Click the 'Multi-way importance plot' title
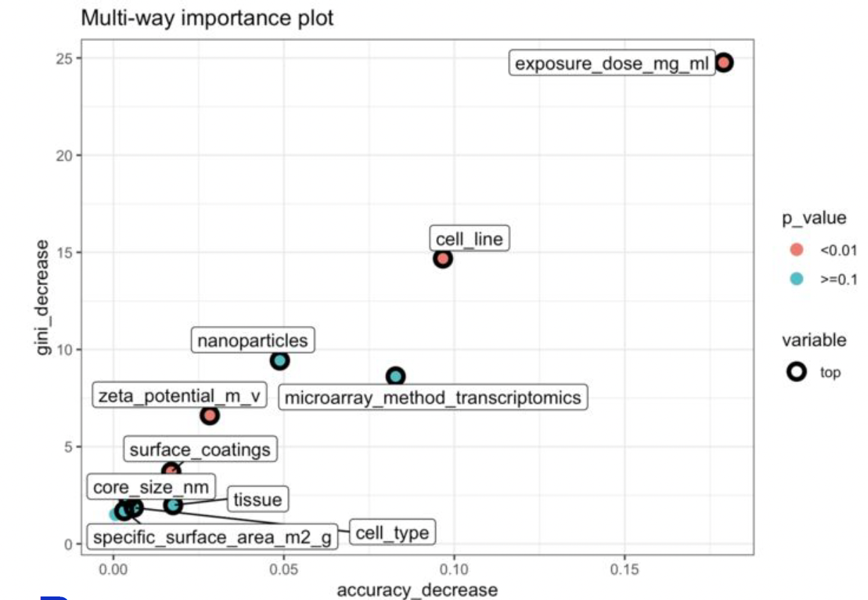This screenshot has width=868, height=600. point(207,18)
